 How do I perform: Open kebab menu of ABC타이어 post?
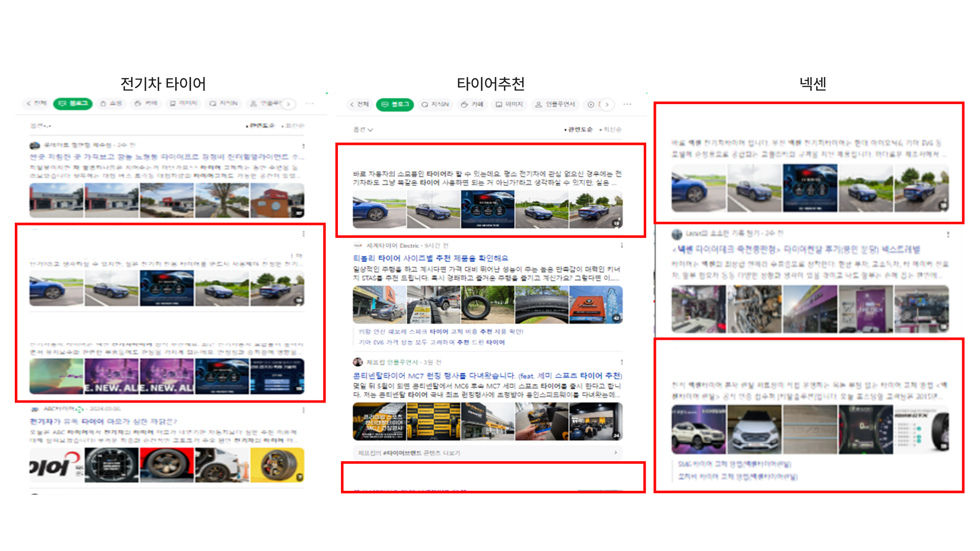tap(304, 410)
